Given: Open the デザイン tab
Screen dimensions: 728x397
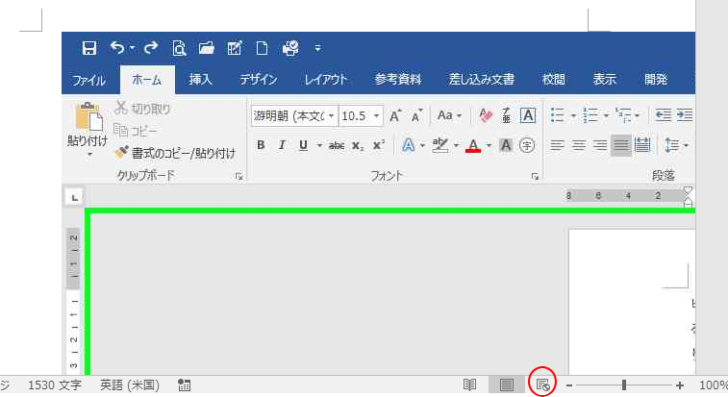Looking at the screenshot, I should click(258, 79).
